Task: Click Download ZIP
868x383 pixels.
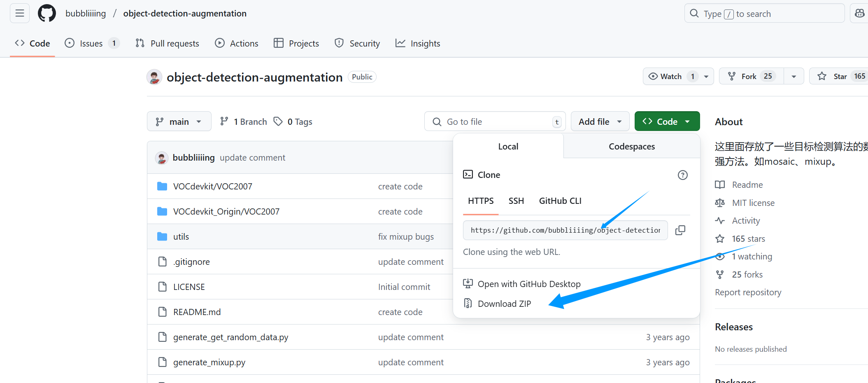Action: tap(505, 304)
